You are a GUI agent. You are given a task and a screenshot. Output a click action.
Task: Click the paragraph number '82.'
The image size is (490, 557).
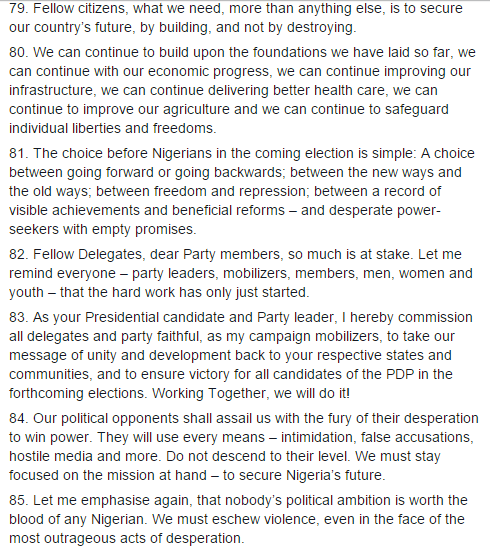(x=18, y=254)
